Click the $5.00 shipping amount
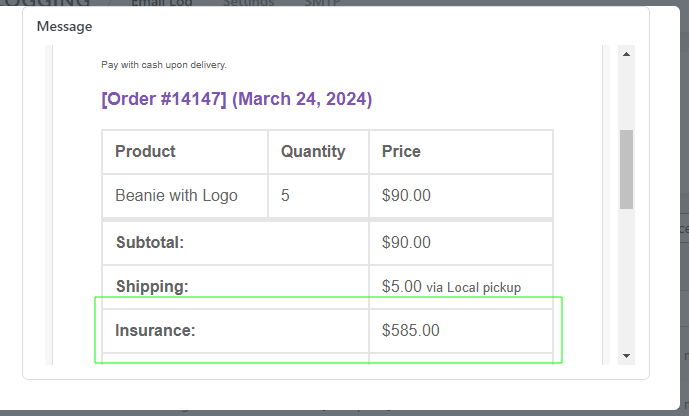This screenshot has width=689, height=416. click(x=402, y=287)
